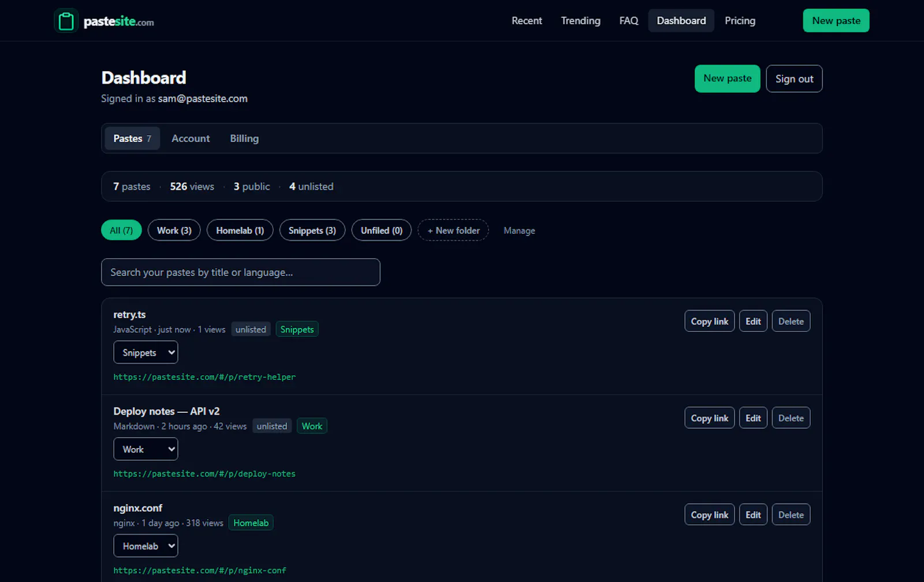Click the Snippets tag on retry.ts
Screen dimensions: 924x582
(x=297, y=329)
